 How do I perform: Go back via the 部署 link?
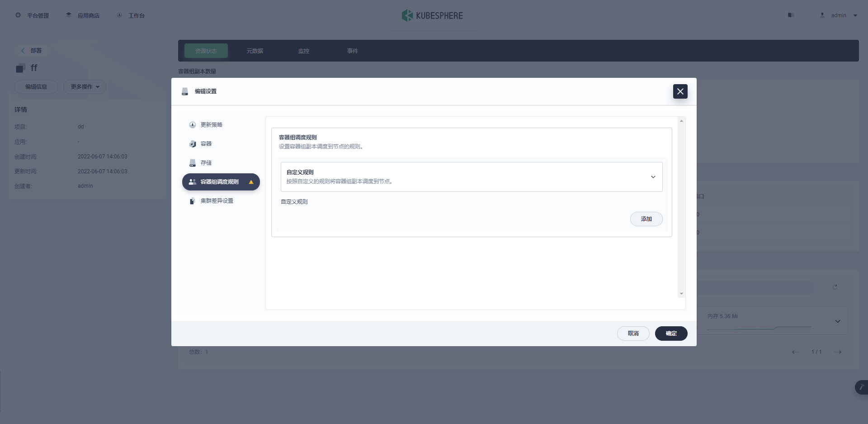[32, 51]
